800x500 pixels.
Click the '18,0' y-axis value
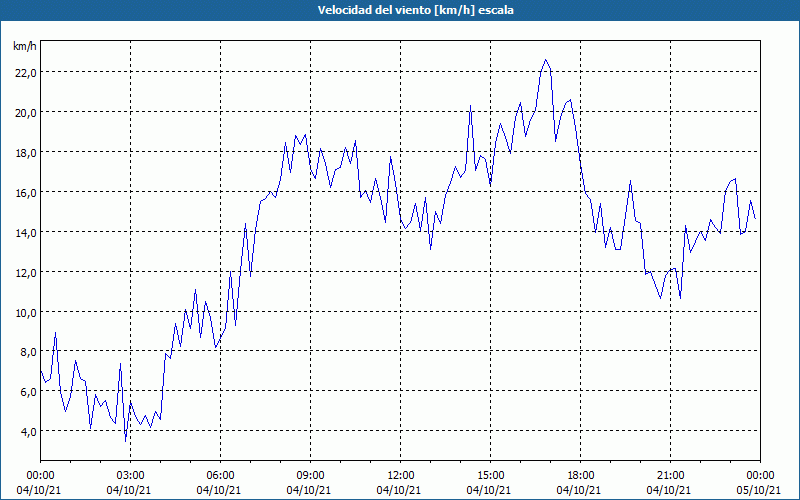click(x=26, y=153)
